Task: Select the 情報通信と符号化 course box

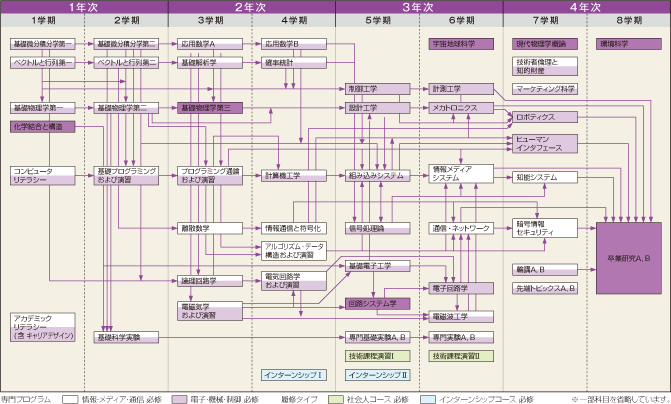Action: (294, 229)
